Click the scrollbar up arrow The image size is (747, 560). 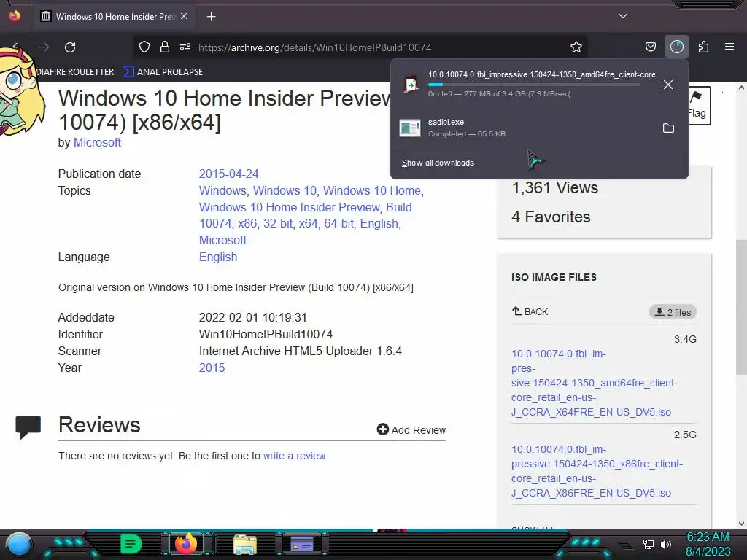click(741, 87)
